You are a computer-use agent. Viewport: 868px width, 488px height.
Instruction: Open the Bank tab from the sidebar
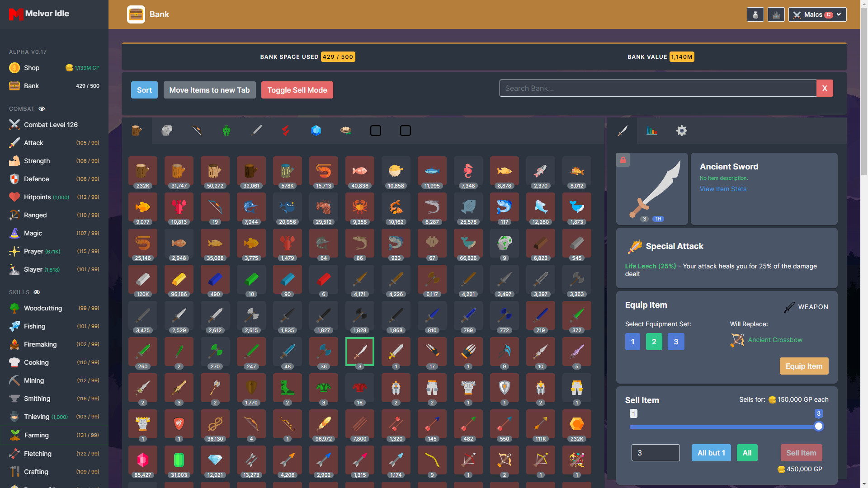30,86
